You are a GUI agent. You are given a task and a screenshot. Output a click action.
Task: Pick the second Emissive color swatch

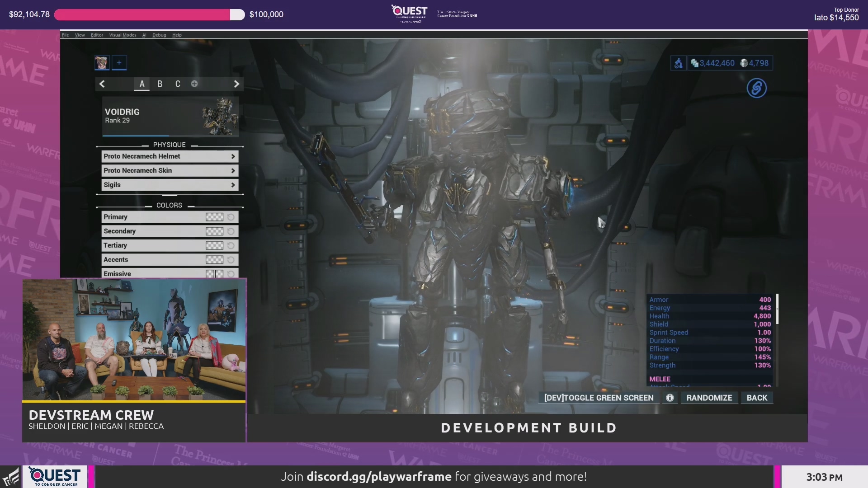coord(219,274)
